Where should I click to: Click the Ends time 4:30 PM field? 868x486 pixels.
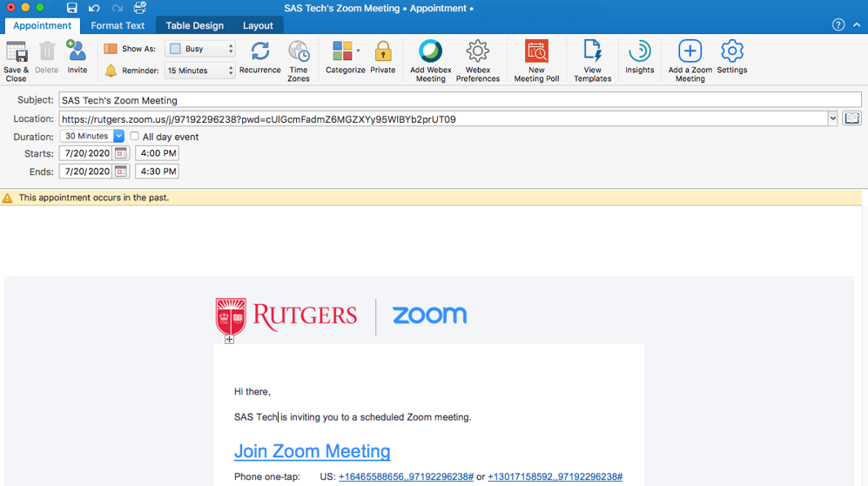pos(158,172)
